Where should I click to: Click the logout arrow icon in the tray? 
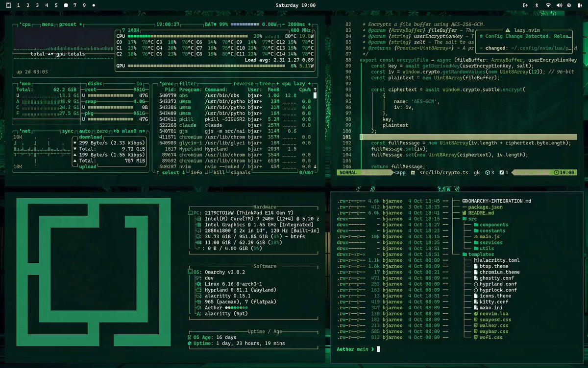525,5
